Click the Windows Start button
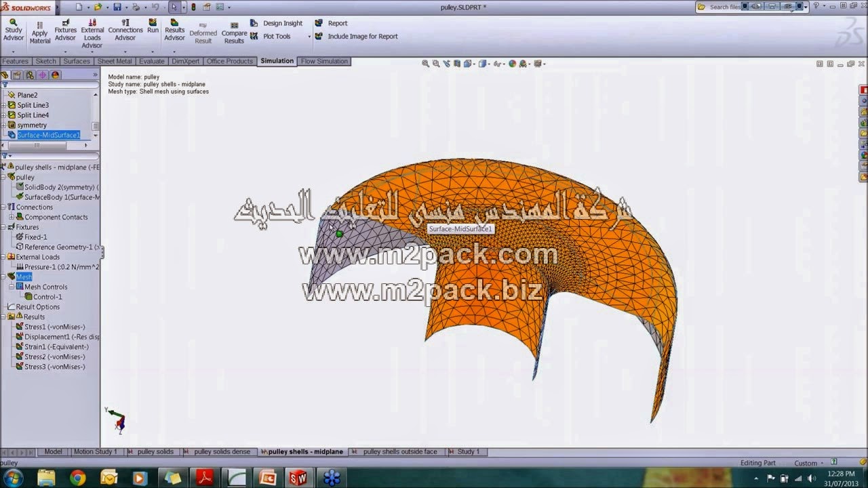 click(x=13, y=478)
